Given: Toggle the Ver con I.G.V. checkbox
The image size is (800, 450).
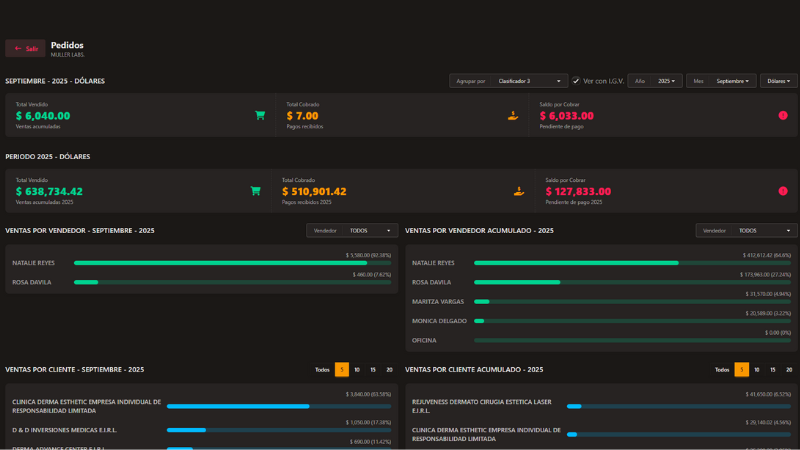Looking at the screenshot, I should tap(576, 81).
